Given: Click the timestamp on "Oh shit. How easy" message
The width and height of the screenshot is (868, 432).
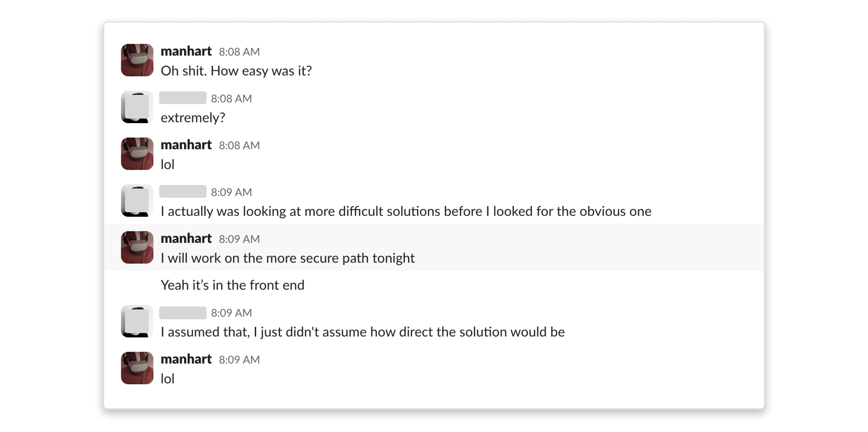Looking at the screenshot, I should pos(239,52).
